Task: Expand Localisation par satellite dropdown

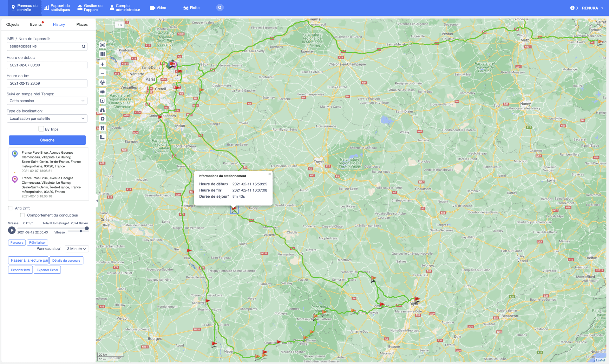Action: (x=47, y=118)
